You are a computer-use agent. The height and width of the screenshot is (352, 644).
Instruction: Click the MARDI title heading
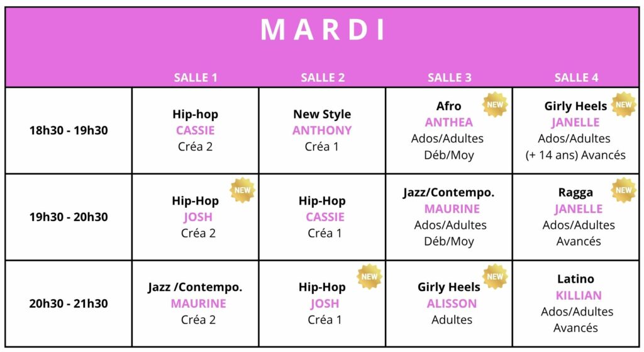[x=323, y=30]
